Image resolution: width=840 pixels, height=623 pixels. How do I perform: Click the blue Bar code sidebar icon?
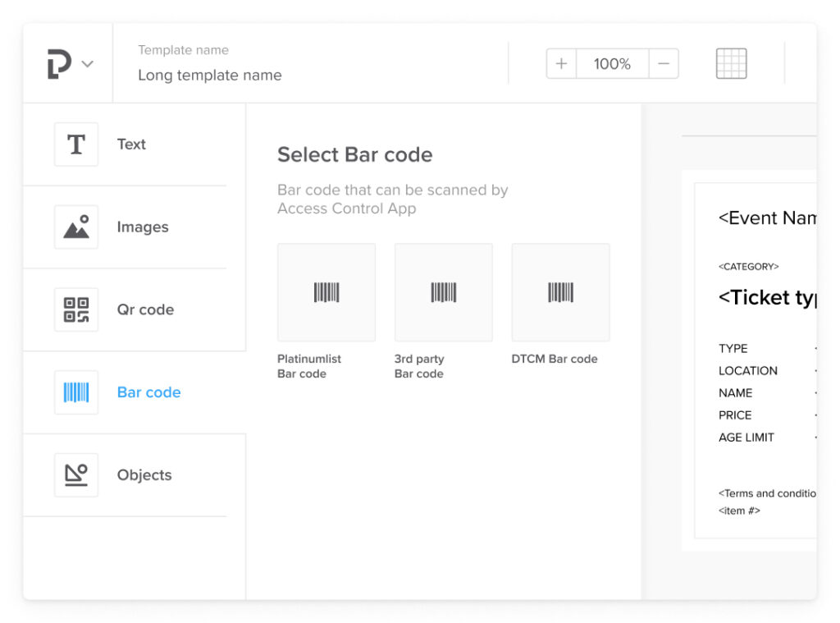76,392
